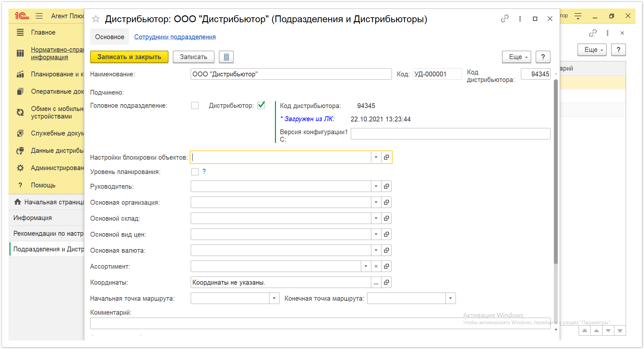
Task: Click the blue ? hint beside Уровень планирования
Action: pos(204,171)
